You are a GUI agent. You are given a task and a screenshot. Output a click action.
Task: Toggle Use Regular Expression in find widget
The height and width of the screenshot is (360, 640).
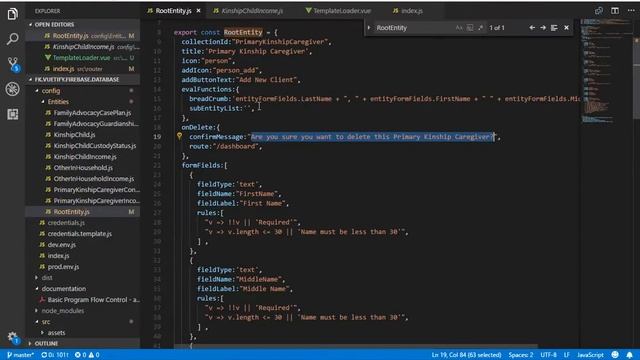click(x=480, y=28)
